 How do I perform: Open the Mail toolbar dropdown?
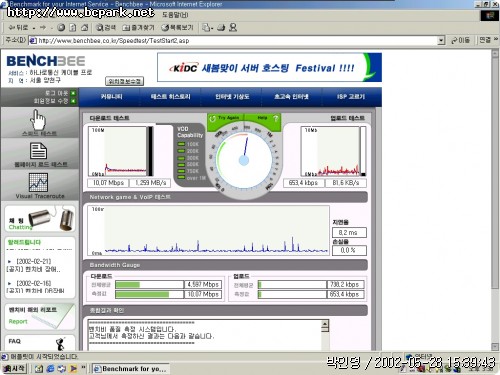207,28
